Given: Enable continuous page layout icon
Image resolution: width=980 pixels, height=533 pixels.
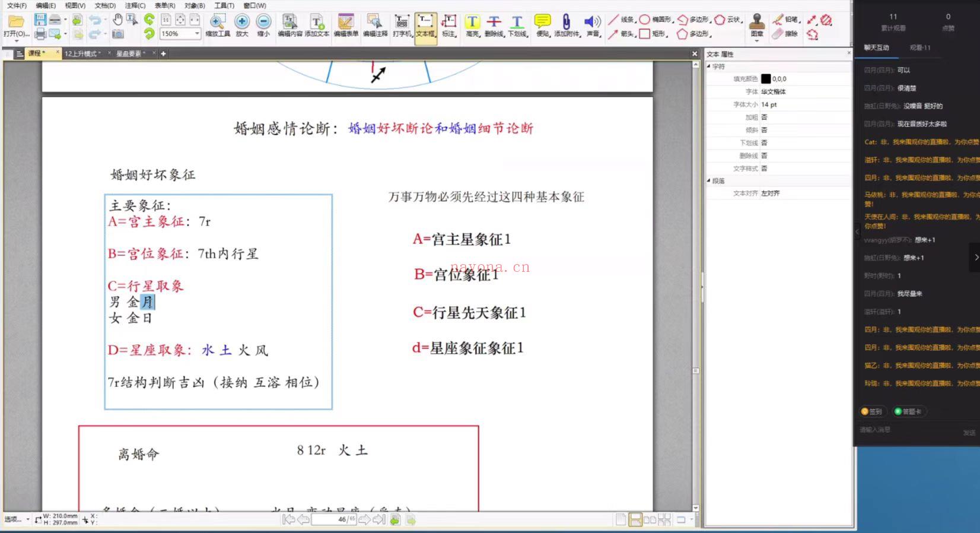Looking at the screenshot, I should click(635, 519).
